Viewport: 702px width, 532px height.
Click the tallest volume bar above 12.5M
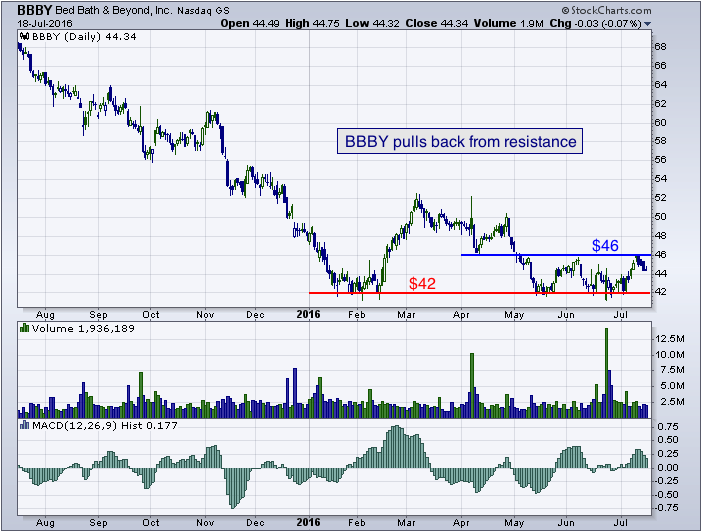click(607, 373)
